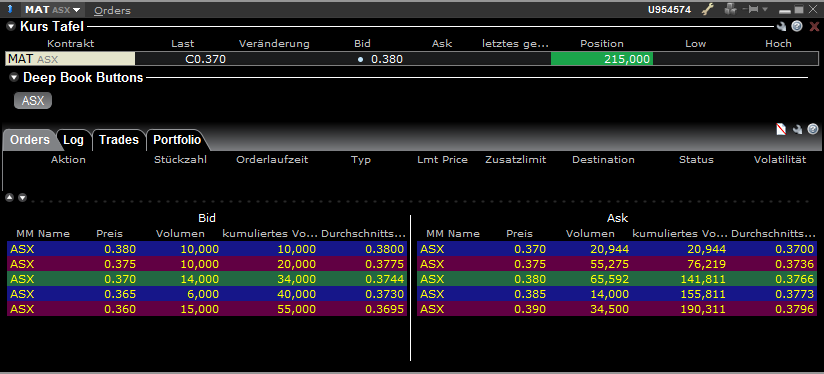Click the crossed-out page icon in orders panel

coord(781,129)
